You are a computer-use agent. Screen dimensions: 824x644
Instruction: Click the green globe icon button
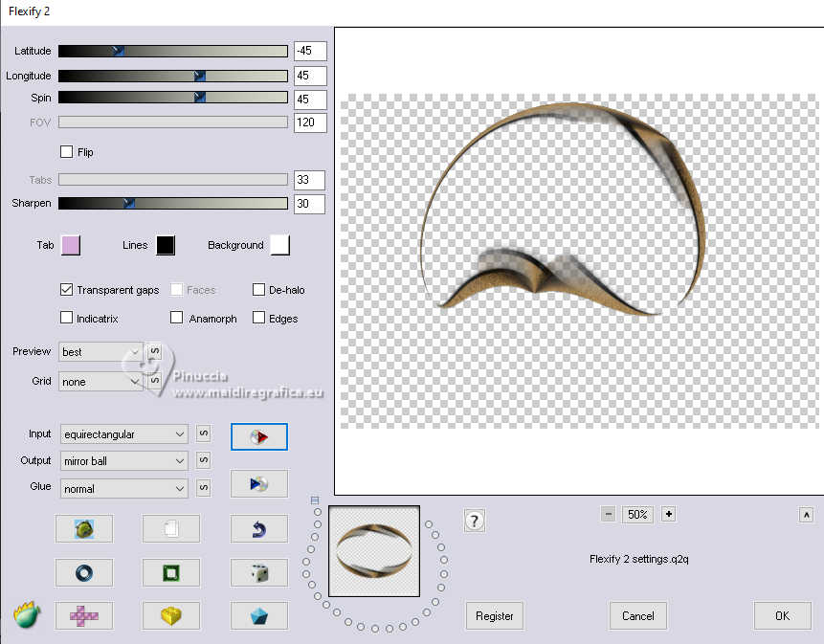[x=84, y=528]
